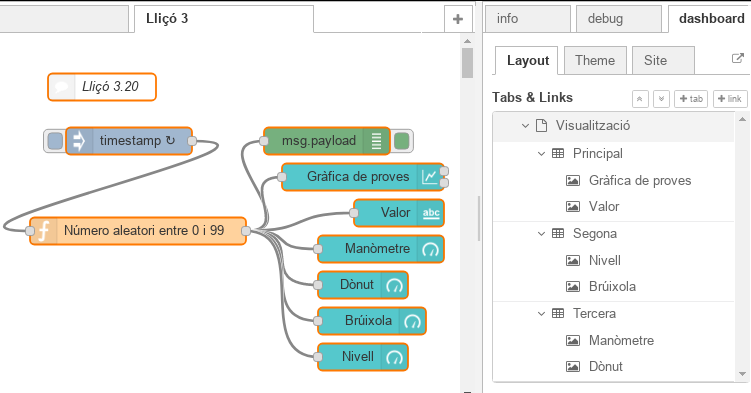Click the inject button on timestamp node
This screenshot has height=393, width=751.
click(x=55, y=141)
